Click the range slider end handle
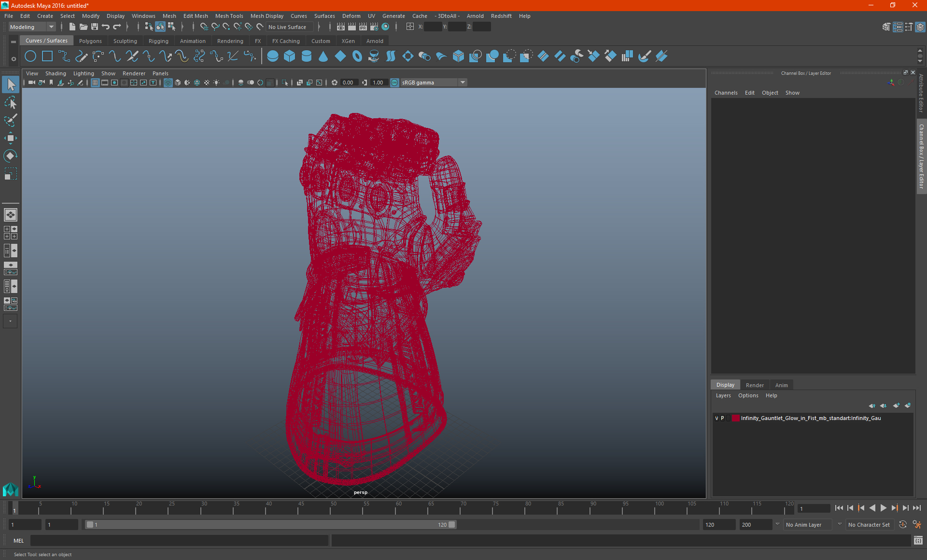The image size is (927, 560). pyautogui.click(x=452, y=525)
